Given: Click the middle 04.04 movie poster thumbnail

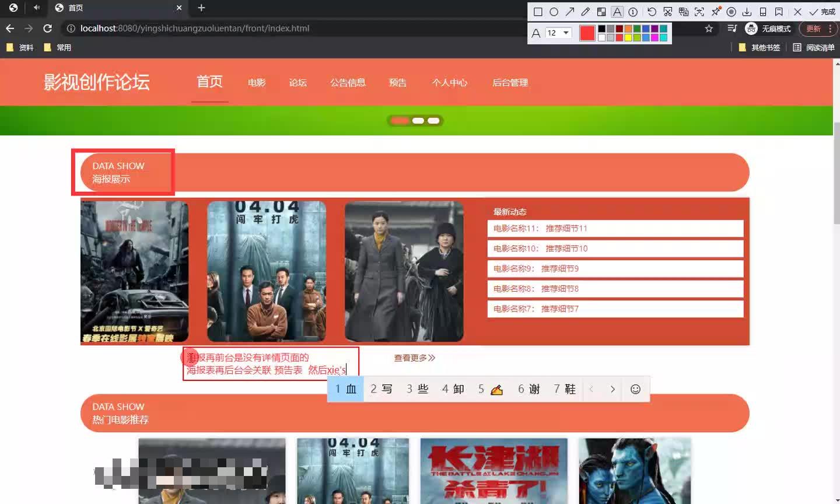Looking at the screenshot, I should [x=267, y=271].
